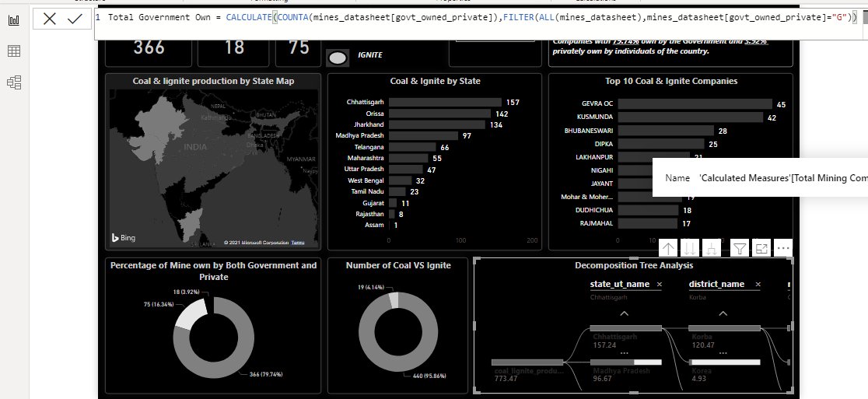Collapse up chevron above Chhattisgarh node
The height and width of the screenshot is (399, 868).
pos(625,313)
